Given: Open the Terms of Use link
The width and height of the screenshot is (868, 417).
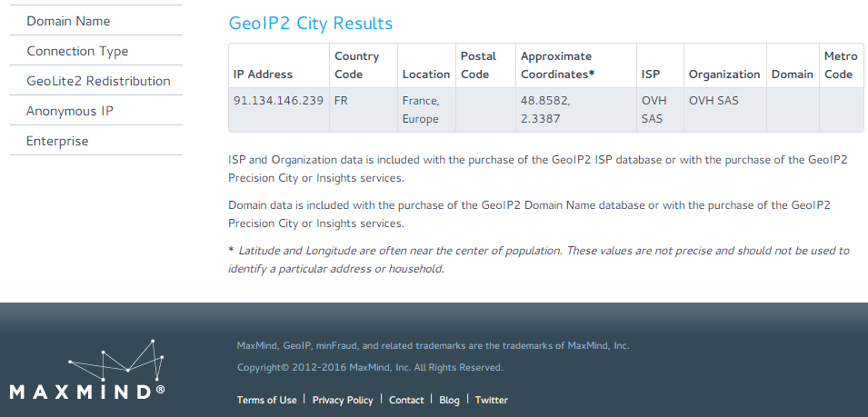Looking at the screenshot, I should point(267,400).
